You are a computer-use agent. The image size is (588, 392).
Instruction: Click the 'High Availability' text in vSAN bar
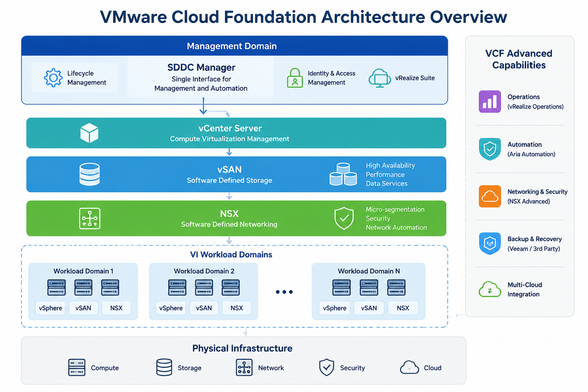coord(390,165)
